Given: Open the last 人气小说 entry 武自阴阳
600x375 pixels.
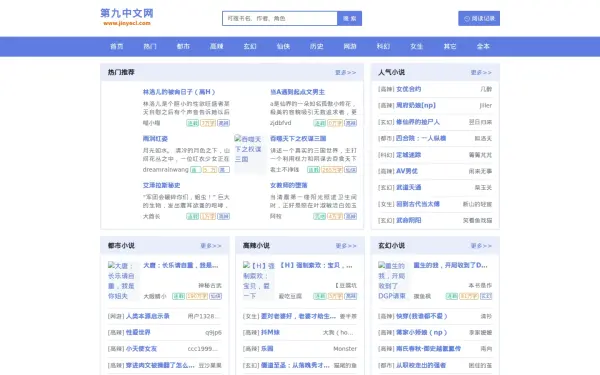Looking at the screenshot, I should pyautogui.click(x=409, y=220).
